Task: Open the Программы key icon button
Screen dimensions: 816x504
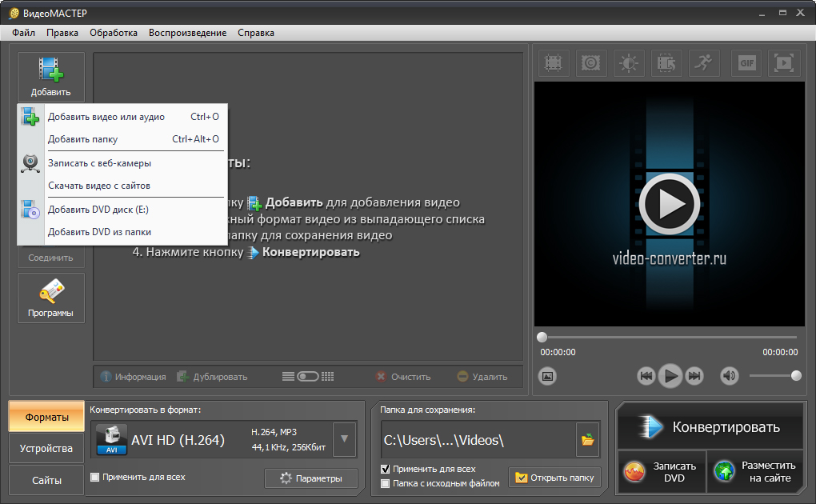Action: pyautogui.click(x=50, y=298)
